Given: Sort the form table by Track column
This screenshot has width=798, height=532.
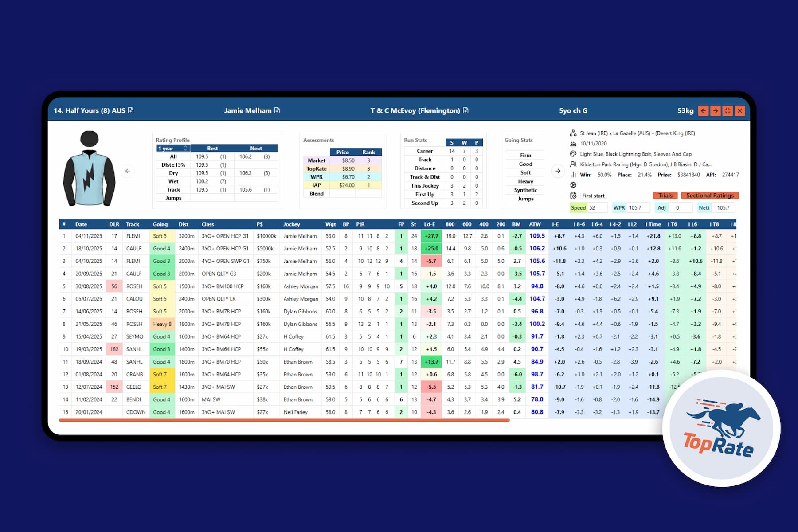Looking at the screenshot, I should (133, 224).
